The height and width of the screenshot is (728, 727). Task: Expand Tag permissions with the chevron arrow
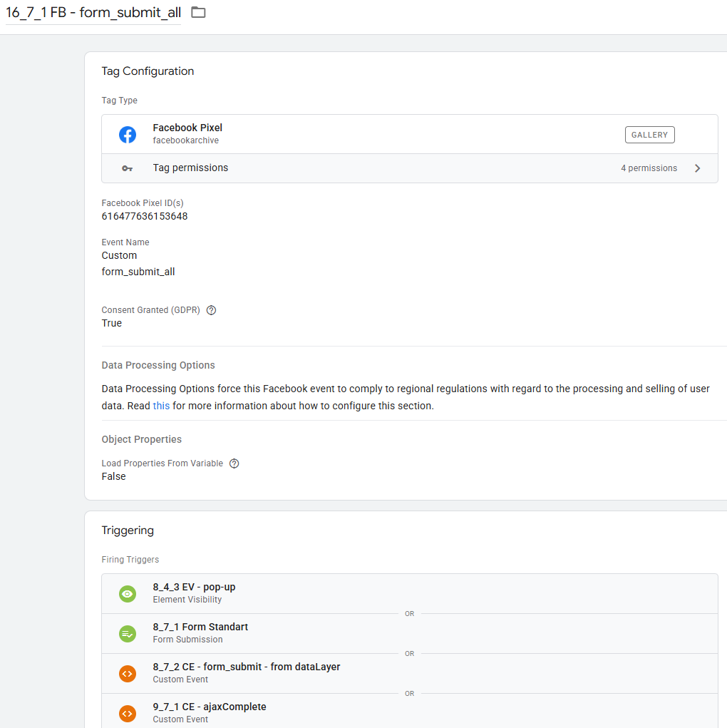(697, 168)
